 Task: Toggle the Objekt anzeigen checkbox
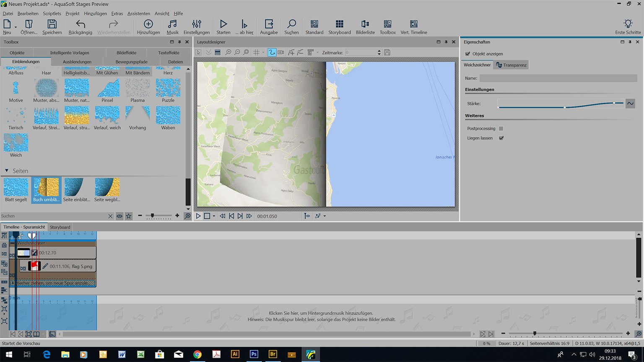click(468, 54)
